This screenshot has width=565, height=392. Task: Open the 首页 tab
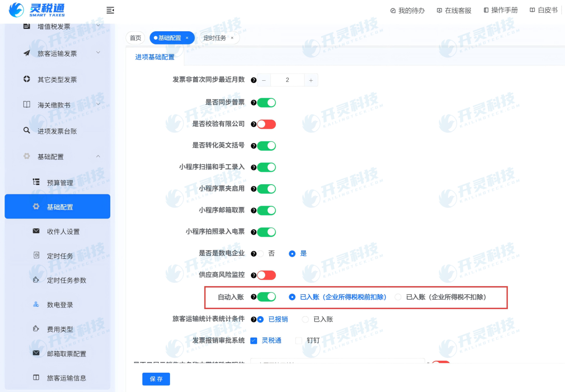(x=136, y=38)
